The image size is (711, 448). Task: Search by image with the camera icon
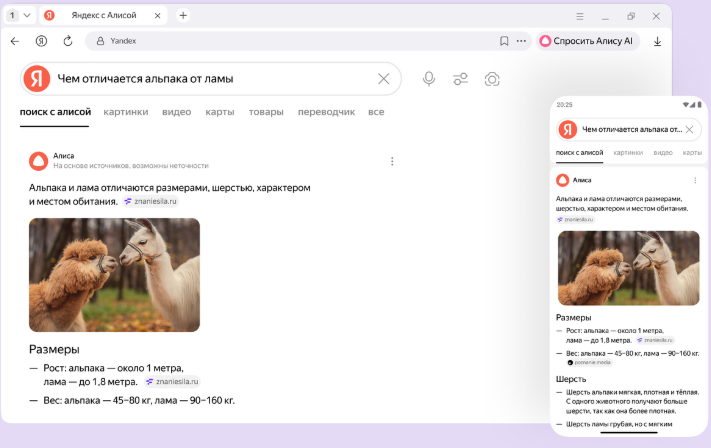coord(492,79)
